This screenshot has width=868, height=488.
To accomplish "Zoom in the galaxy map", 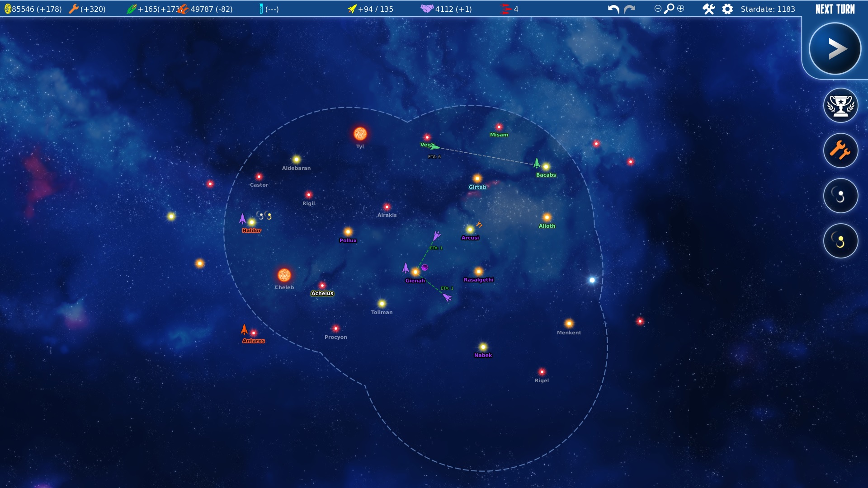I will click(681, 9).
